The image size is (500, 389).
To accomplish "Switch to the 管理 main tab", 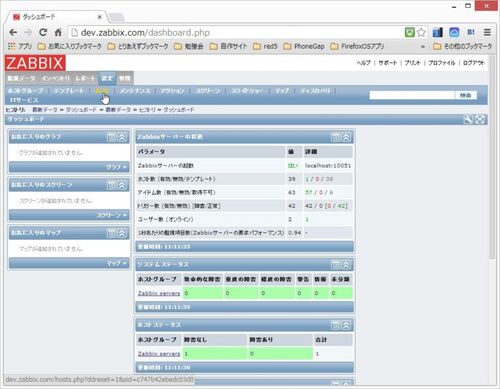I will tap(125, 78).
